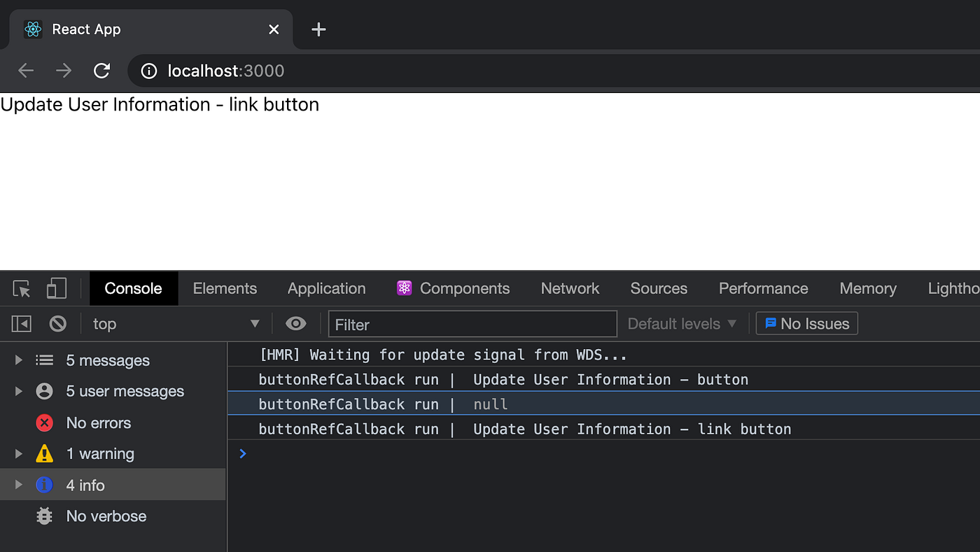Viewport: 980px width, 552px height.
Task: Click the verbose bug icon
Action: coord(44,516)
